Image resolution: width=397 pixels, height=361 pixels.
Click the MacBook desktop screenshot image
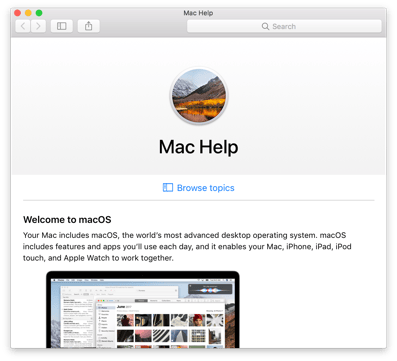(x=143, y=309)
